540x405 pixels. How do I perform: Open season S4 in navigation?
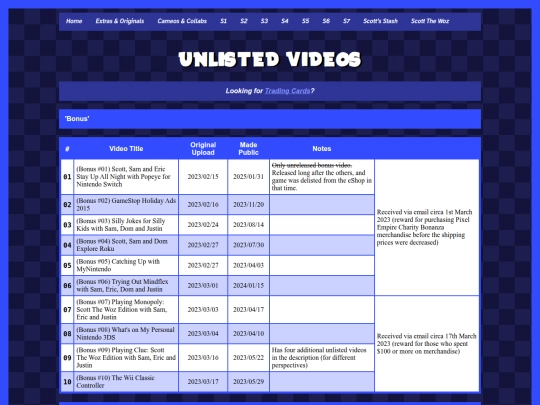[x=284, y=21]
